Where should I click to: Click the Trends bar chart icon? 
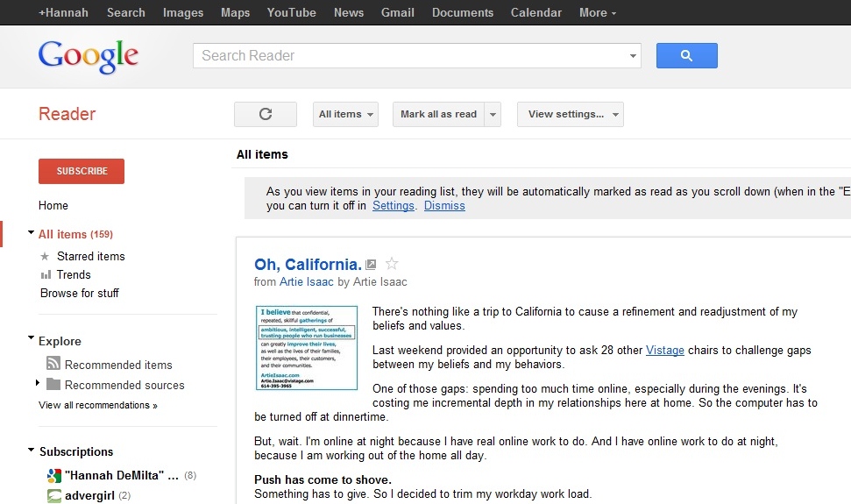46,275
